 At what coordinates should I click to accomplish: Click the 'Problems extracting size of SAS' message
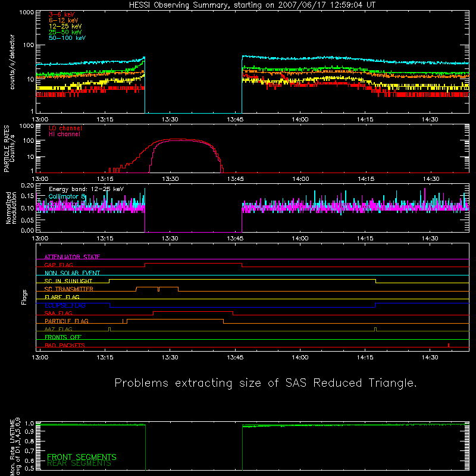coord(265,383)
